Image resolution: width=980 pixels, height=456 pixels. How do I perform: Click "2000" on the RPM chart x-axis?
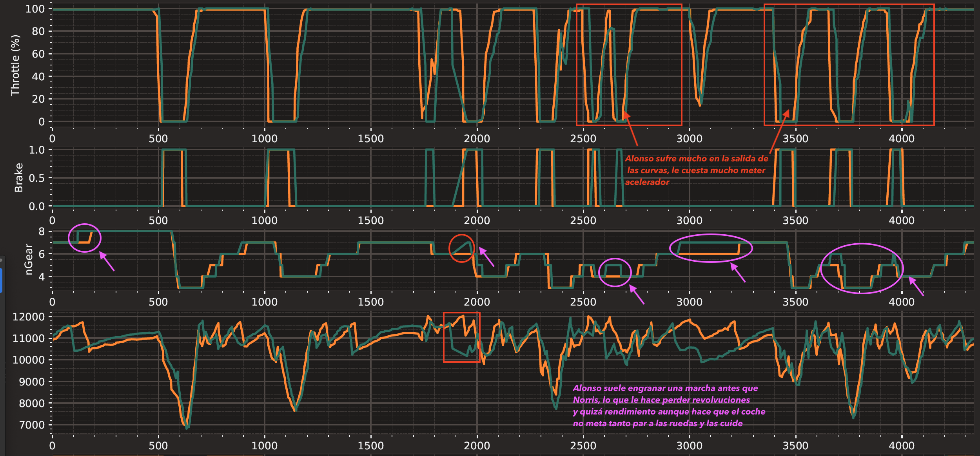point(477,446)
